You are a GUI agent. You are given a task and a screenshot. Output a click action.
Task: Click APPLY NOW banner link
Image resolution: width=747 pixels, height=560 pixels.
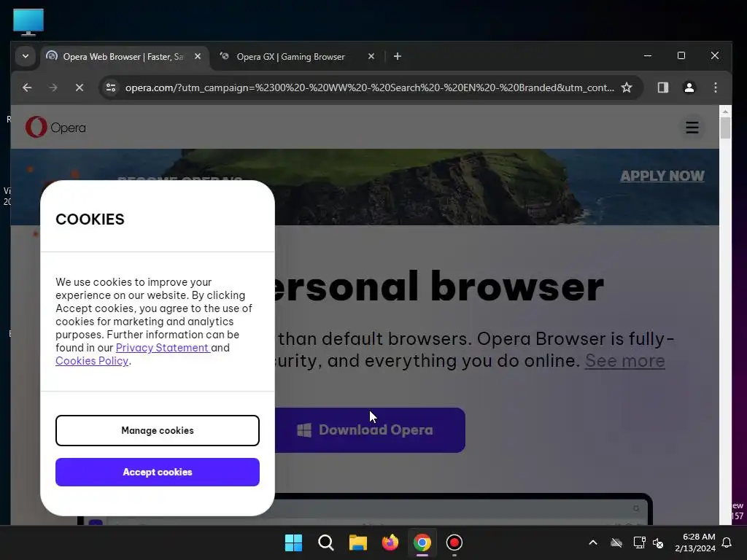tap(662, 176)
